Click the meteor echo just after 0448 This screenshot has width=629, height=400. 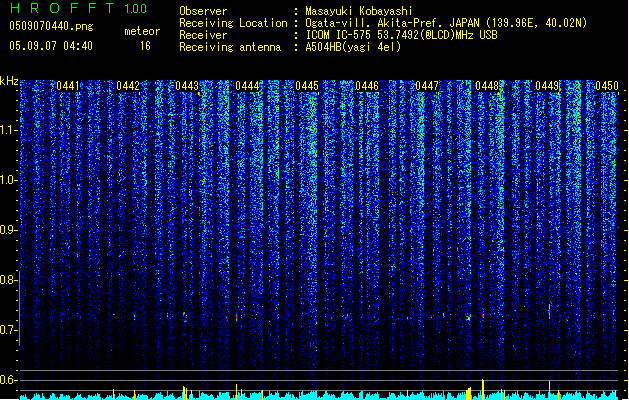click(483, 316)
